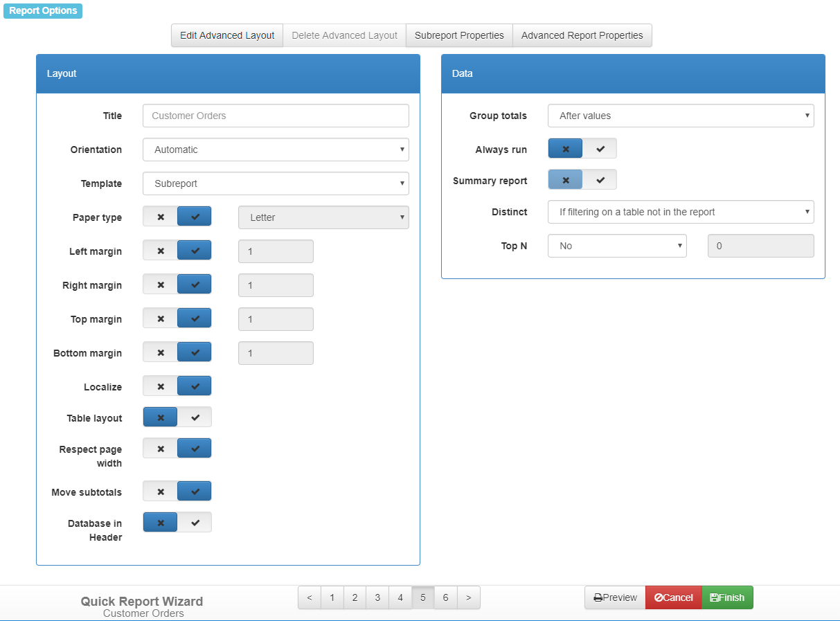Image resolution: width=840 pixels, height=621 pixels.
Task: Click the checkmark icon for Summary report
Action: tap(600, 180)
